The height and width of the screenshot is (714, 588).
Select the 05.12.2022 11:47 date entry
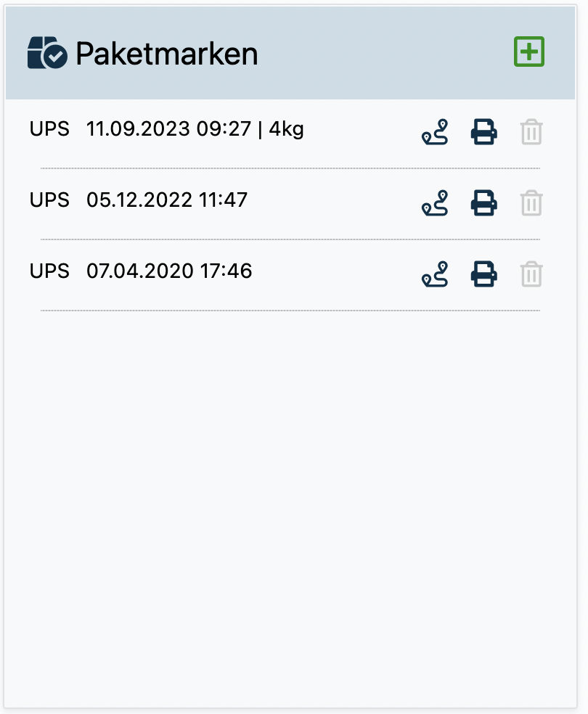[166, 200]
